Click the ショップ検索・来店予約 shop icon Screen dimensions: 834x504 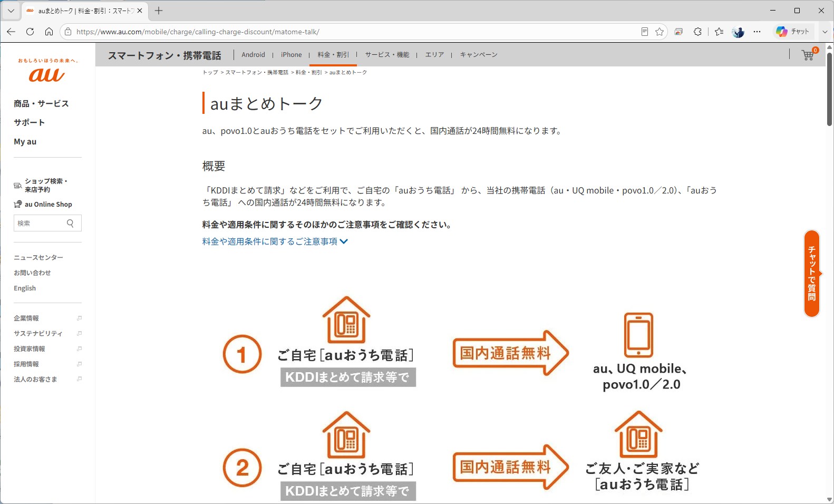click(x=17, y=186)
